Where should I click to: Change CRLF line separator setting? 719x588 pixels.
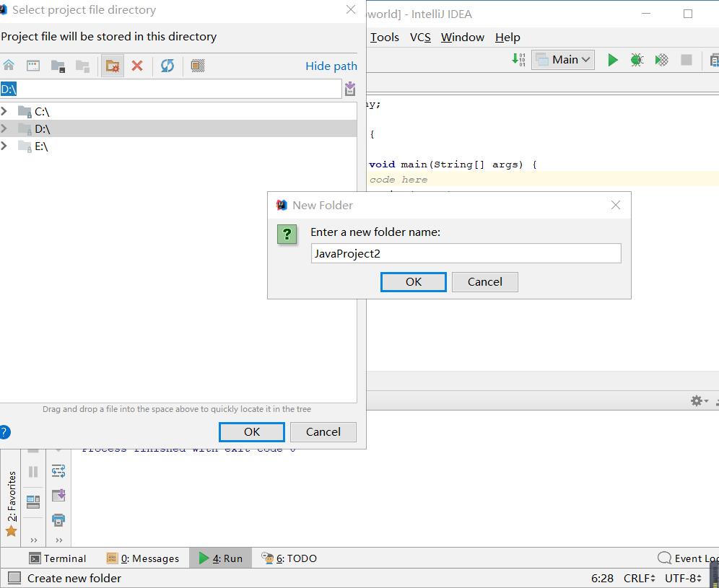(639, 579)
